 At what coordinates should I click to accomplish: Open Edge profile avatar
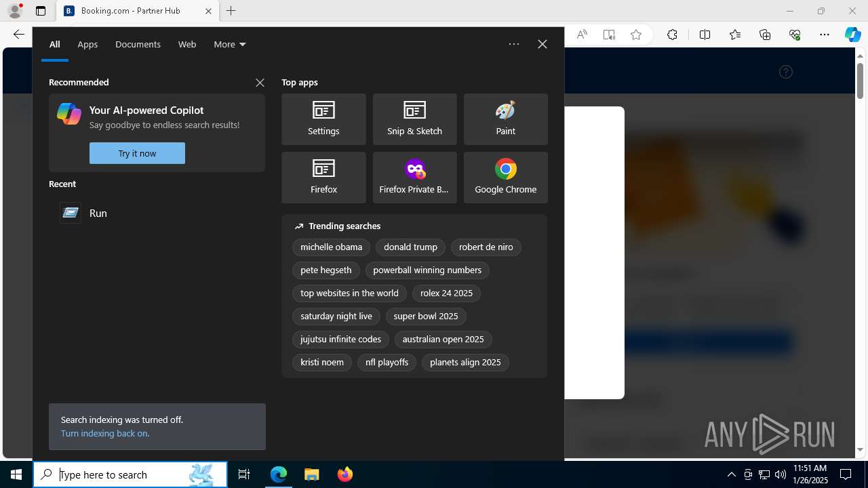[15, 11]
